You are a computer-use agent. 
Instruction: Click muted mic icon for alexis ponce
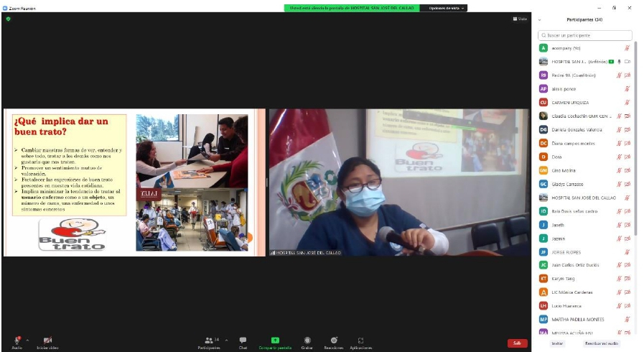coord(627,89)
